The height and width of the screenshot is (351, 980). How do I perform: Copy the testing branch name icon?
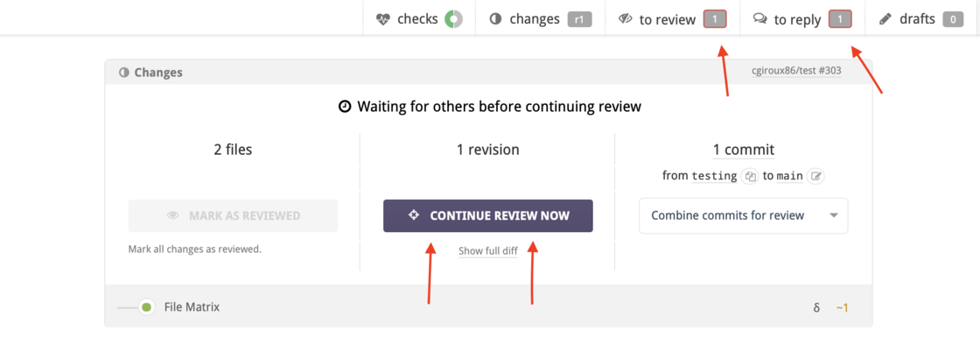click(749, 177)
